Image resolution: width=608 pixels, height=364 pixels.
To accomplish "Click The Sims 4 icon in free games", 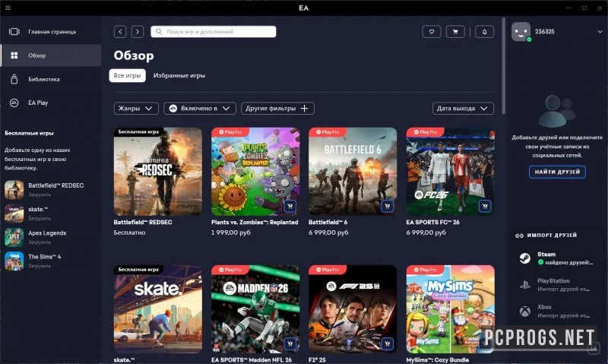I will click(x=14, y=261).
